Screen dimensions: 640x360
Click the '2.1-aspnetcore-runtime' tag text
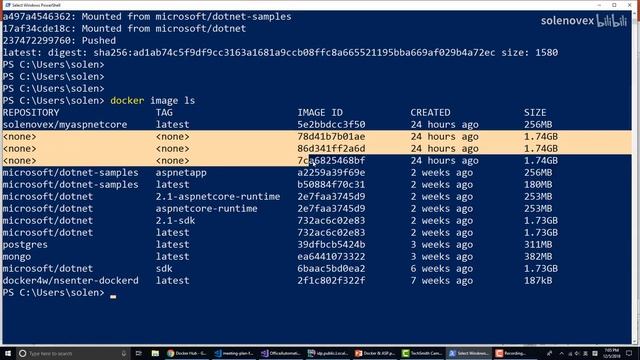tap(218, 196)
